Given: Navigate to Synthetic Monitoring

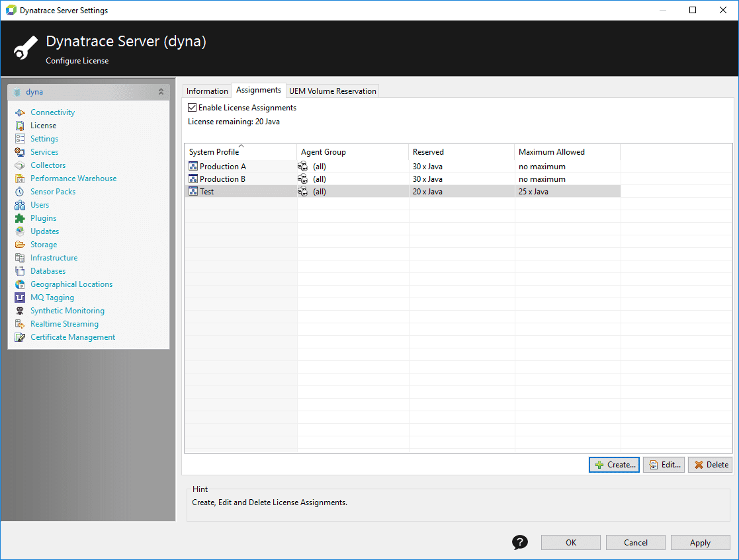Looking at the screenshot, I should (x=67, y=311).
